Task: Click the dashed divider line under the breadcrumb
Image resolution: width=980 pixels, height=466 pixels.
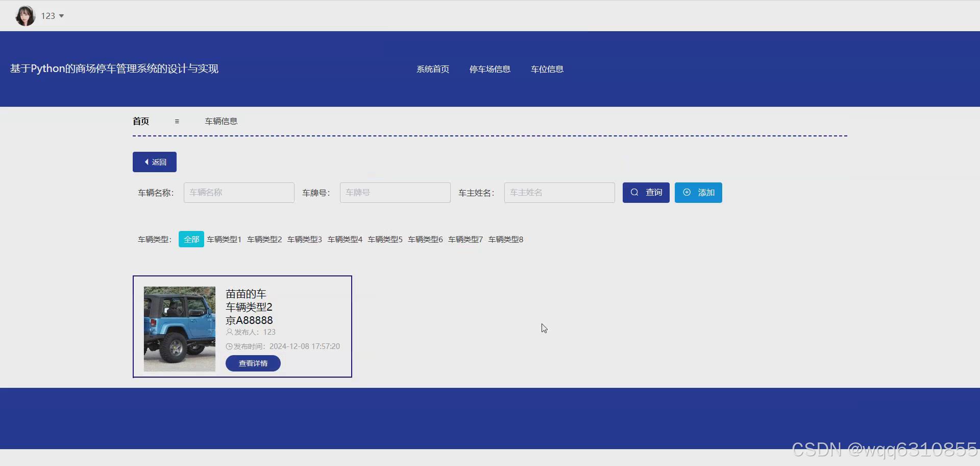Action: click(x=490, y=136)
